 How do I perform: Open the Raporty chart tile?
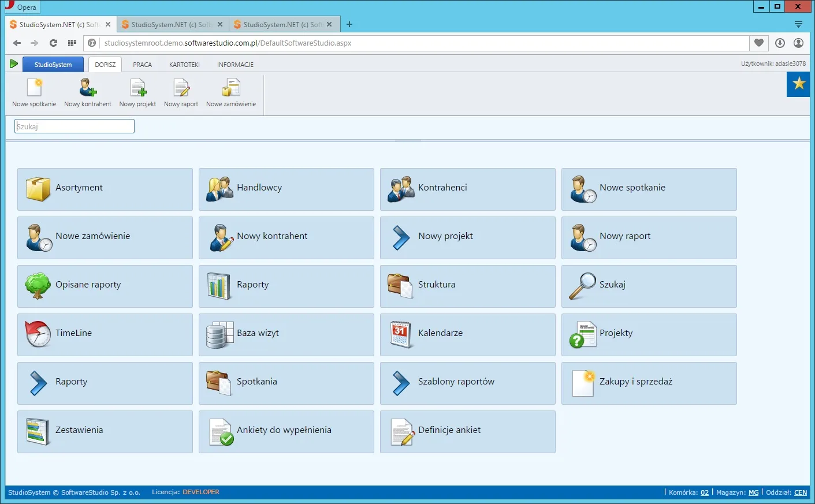pyautogui.click(x=286, y=286)
